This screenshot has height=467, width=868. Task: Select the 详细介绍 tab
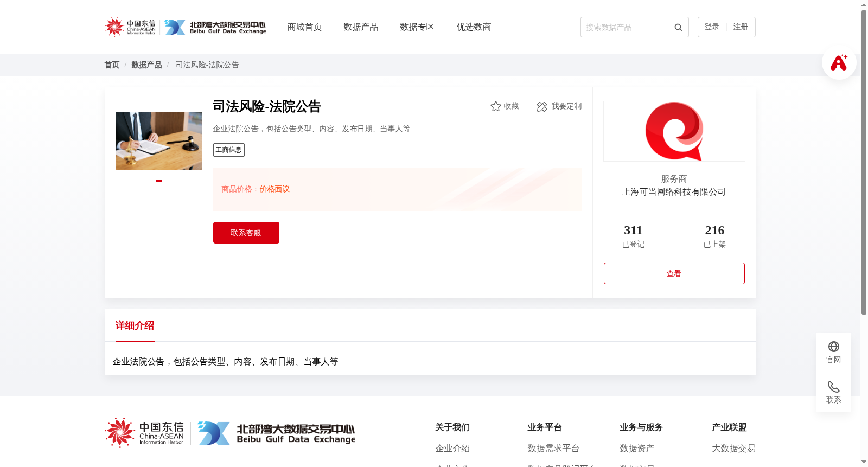tap(135, 325)
